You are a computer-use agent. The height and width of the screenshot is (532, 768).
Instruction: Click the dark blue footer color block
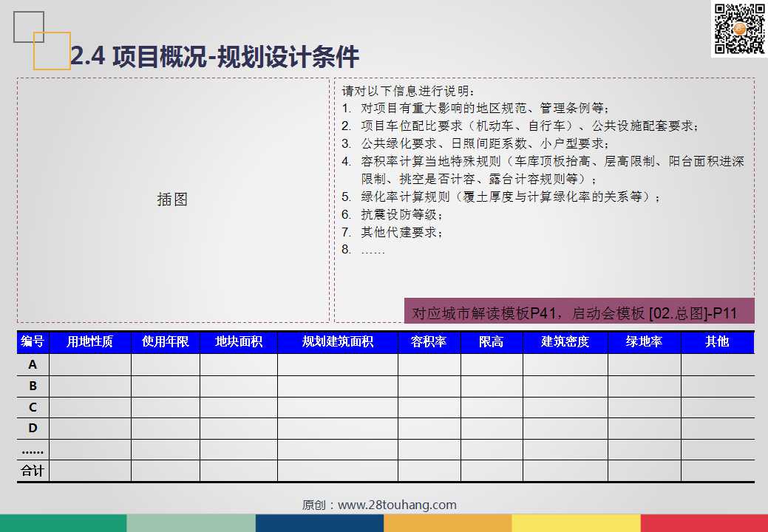pyautogui.click(x=319, y=523)
